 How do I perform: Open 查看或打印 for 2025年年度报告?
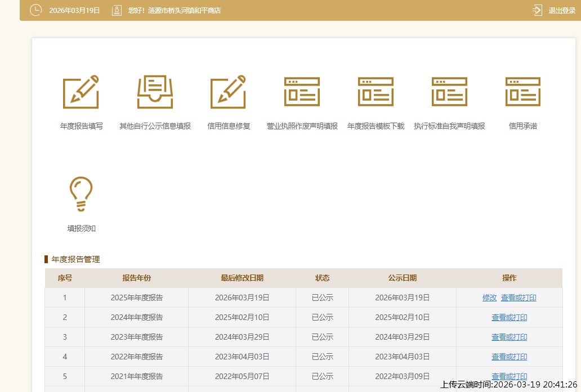519,298
